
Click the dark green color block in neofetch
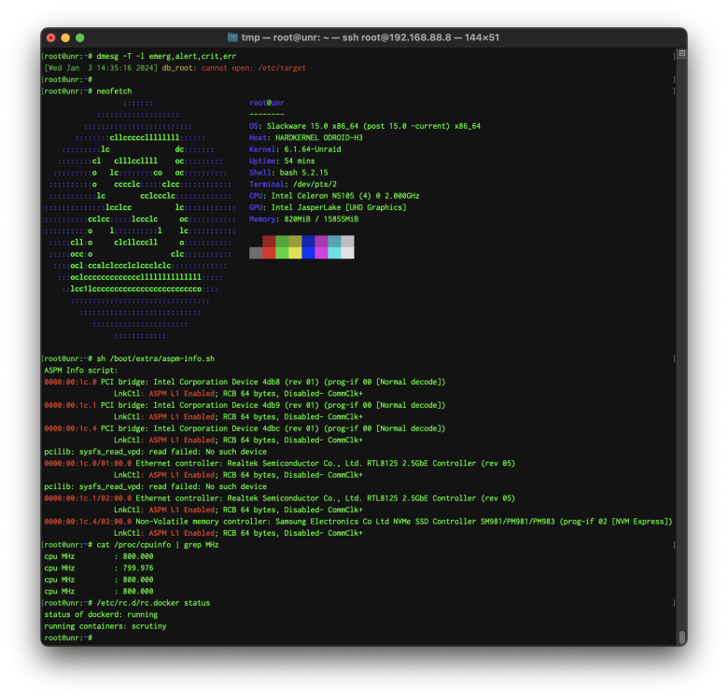click(x=282, y=241)
